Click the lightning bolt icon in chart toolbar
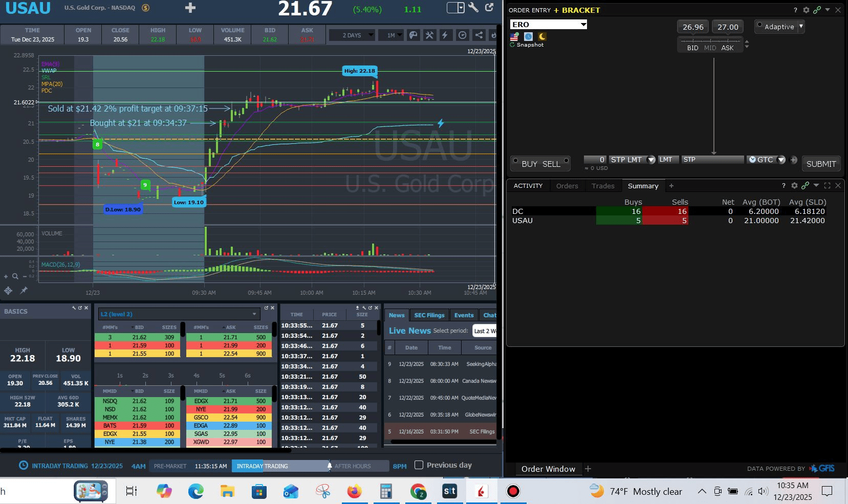Viewport: 848px width, 504px height. click(445, 35)
